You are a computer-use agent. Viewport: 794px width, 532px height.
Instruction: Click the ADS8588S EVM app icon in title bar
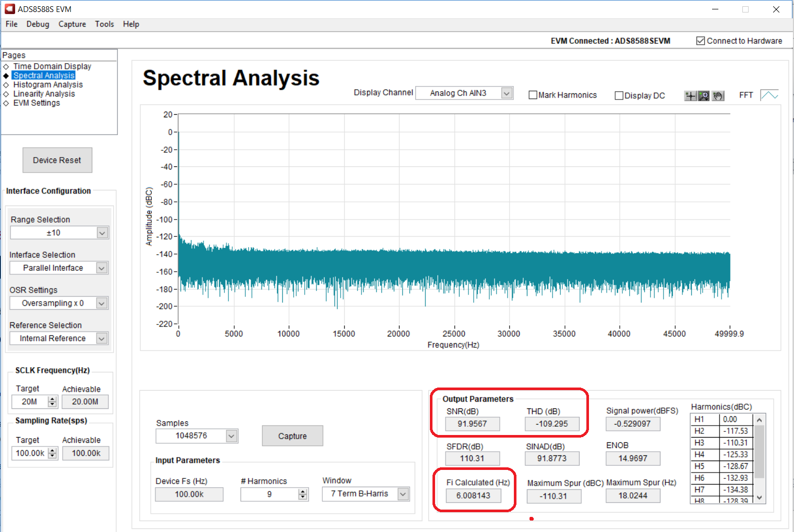click(x=9, y=9)
